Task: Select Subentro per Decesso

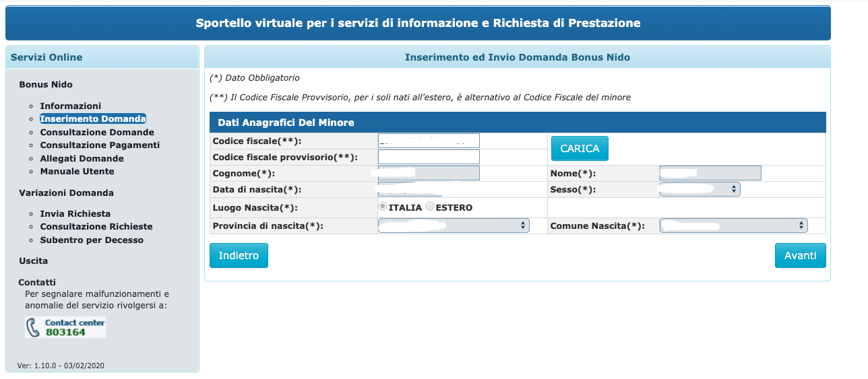Action: pyautogui.click(x=92, y=240)
